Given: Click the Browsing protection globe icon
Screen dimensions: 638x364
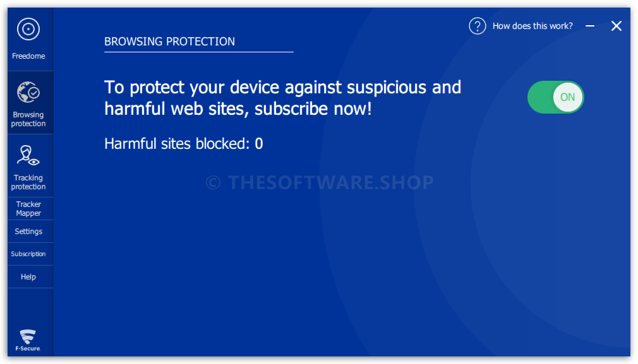Looking at the screenshot, I should (x=28, y=92).
